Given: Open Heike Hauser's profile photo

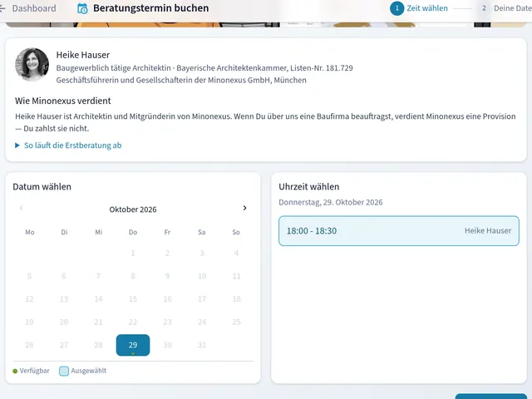Looking at the screenshot, I should pos(32,65).
